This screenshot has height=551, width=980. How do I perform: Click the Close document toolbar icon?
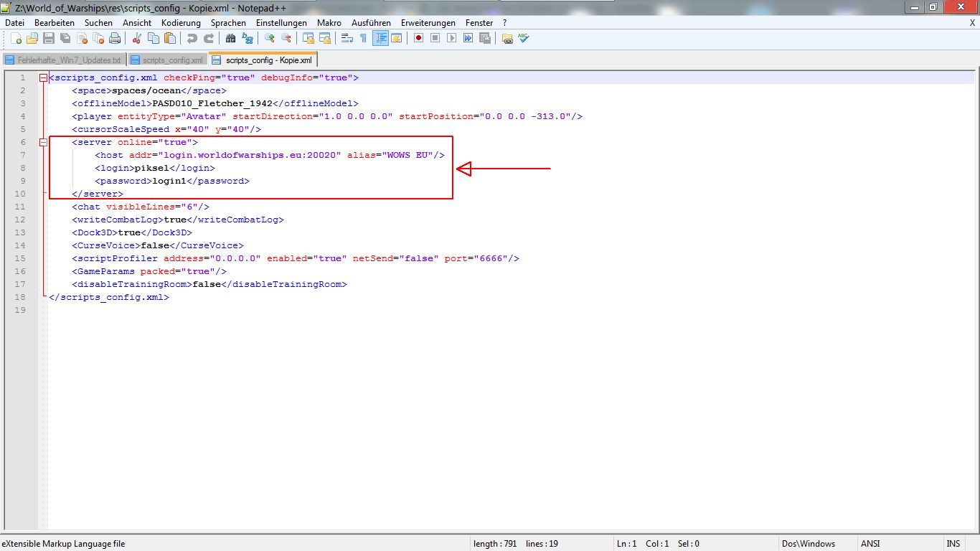pos(81,38)
